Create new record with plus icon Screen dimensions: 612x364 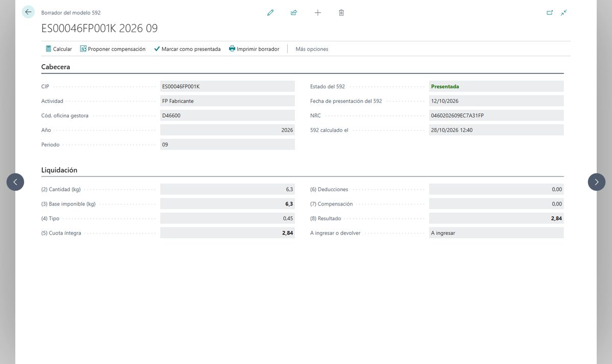318,13
